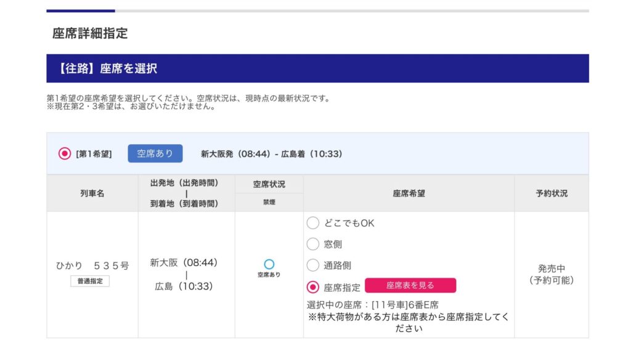Click the 列車名 column header
Viewport: 631px width, 364px height.
92,193
